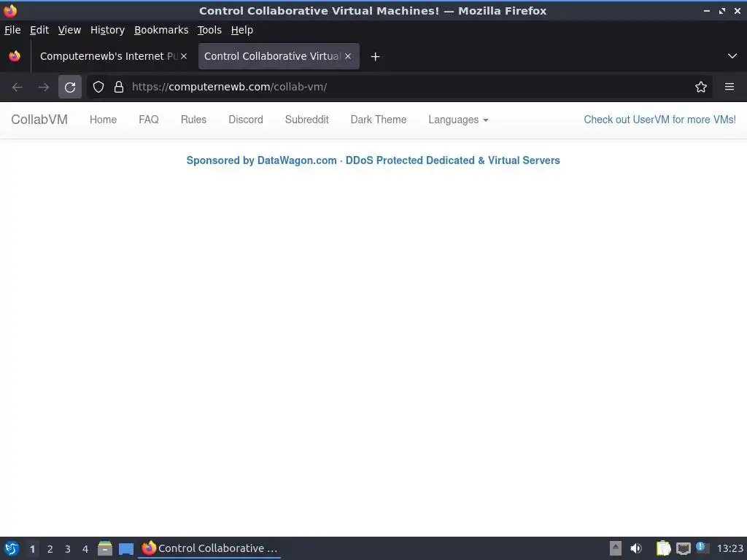
Task: Select the Firefox taskbar window button
Action: [209, 548]
